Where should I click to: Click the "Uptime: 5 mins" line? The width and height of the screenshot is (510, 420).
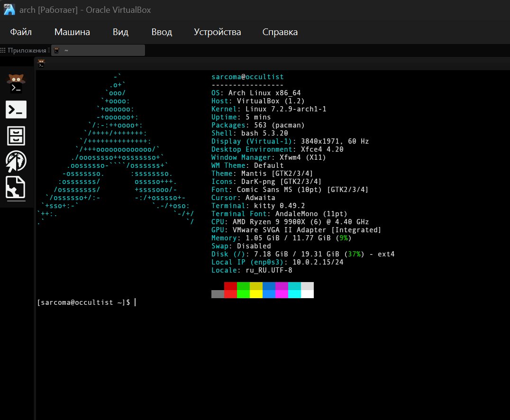click(241, 117)
